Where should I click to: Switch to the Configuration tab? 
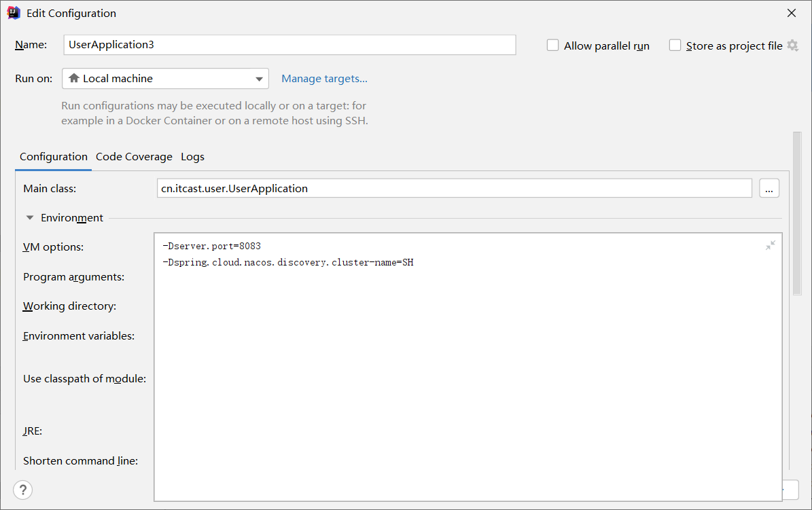[x=53, y=157]
